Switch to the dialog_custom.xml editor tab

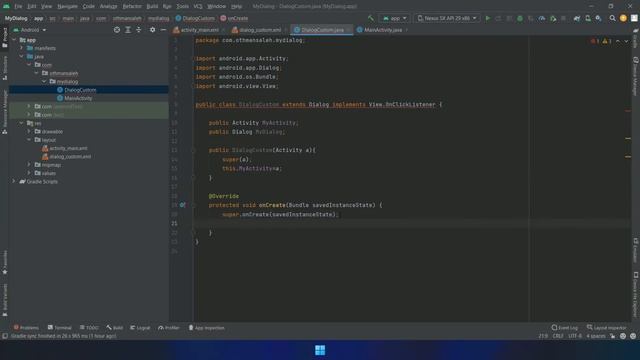[x=260, y=30]
